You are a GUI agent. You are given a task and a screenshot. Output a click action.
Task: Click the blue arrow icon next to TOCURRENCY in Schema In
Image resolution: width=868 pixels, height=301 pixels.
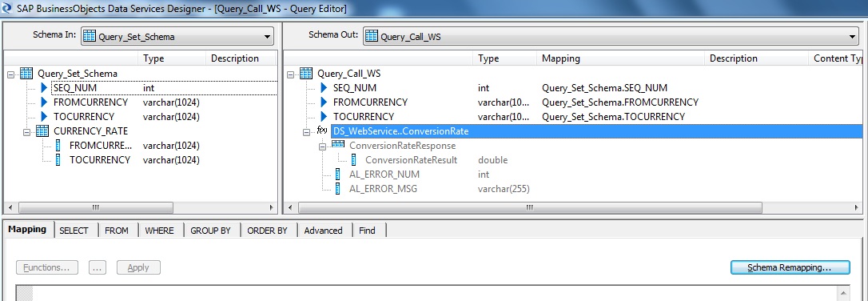(45, 116)
